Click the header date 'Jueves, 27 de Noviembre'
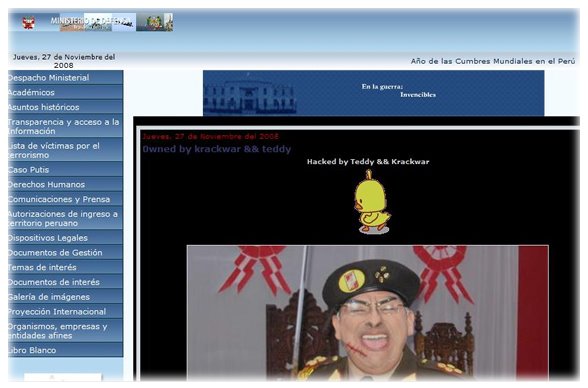This screenshot has height=388, width=588. coord(64,61)
